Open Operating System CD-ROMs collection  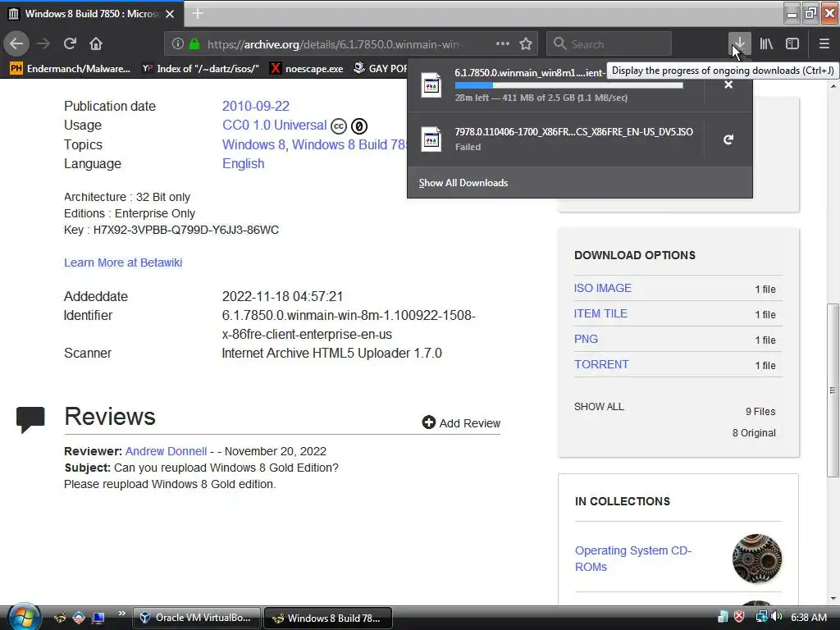tap(633, 559)
